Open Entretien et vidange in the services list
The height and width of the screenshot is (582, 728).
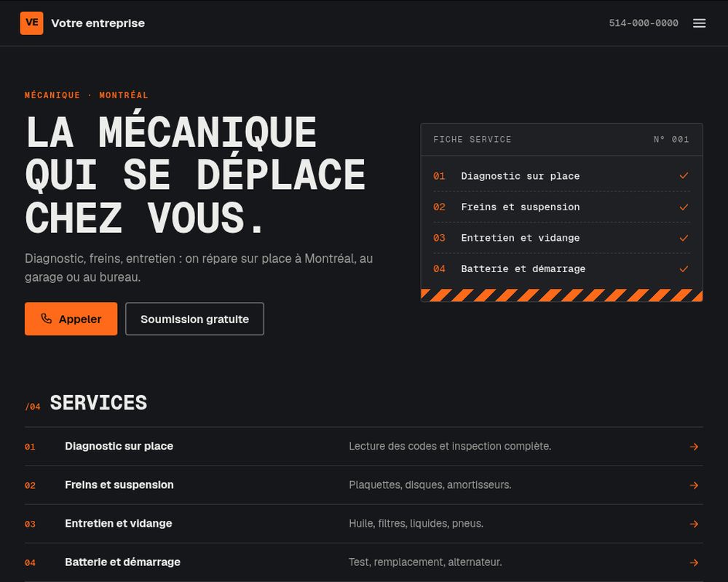click(364, 524)
